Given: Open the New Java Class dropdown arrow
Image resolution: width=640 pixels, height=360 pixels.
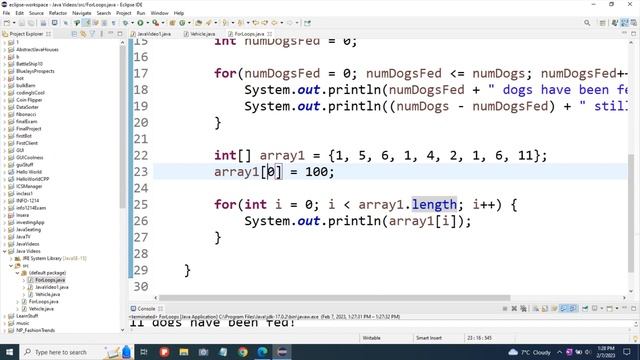Looking at the screenshot, I should point(189,23).
